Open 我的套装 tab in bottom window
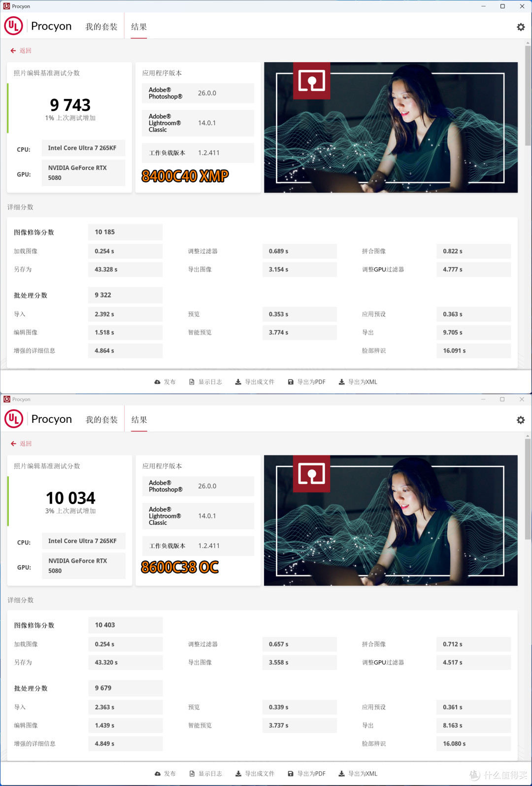The width and height of the screenshot is (532, 786). (101, 420)
